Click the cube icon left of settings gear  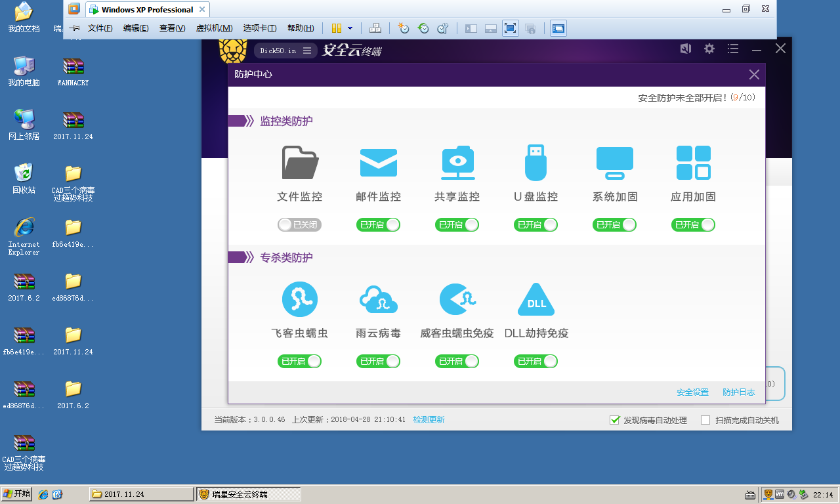tap(686, 49)
